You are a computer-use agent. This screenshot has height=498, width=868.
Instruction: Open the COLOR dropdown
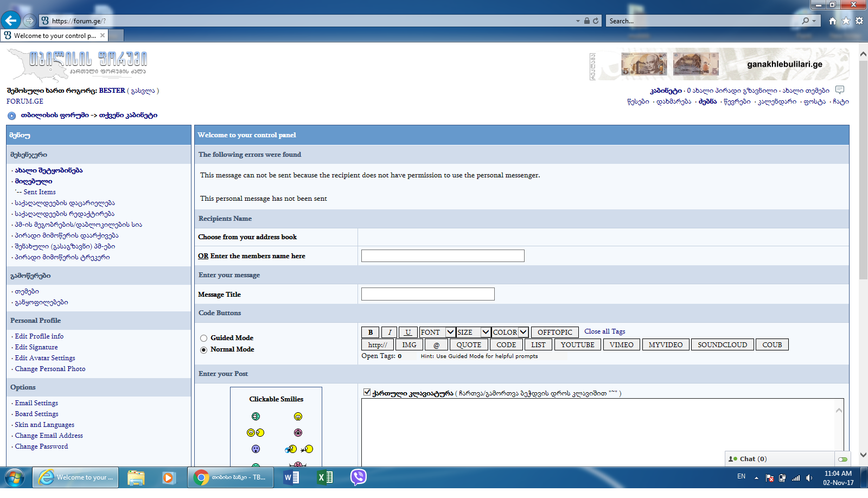510,332
